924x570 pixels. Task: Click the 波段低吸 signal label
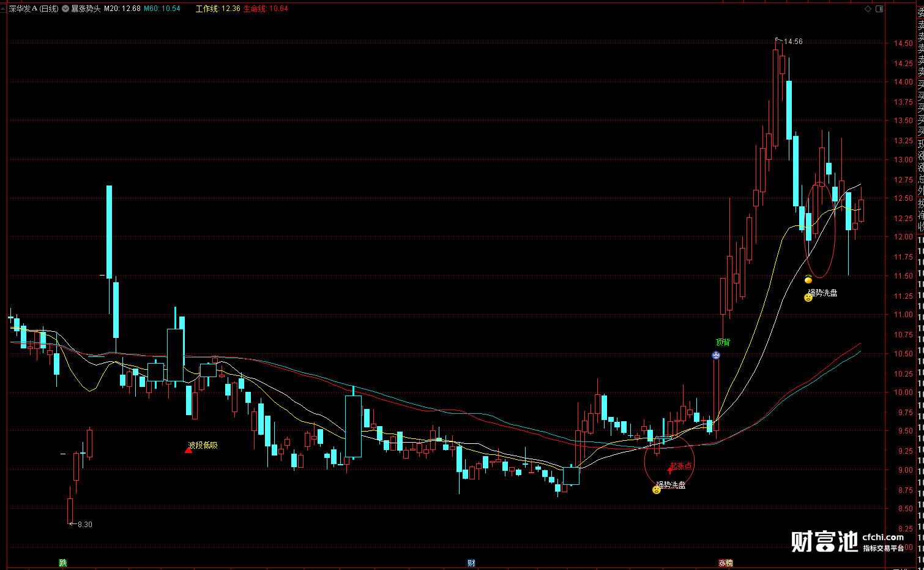pyautogui.click(x=203, y=445)
